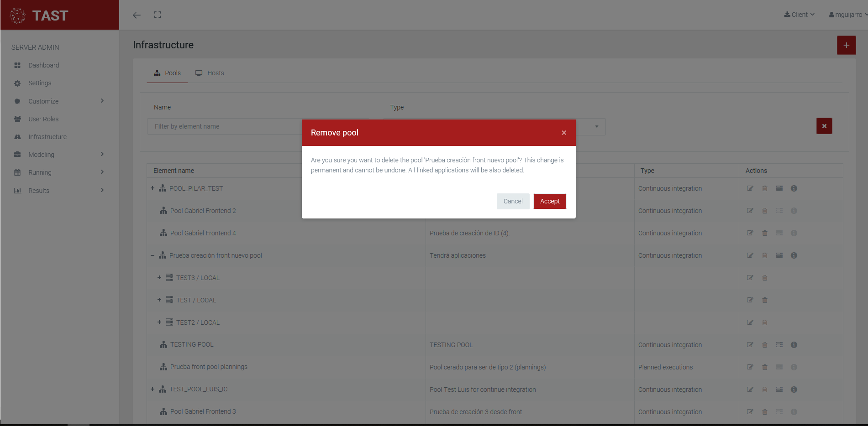Click the red plus add button

(846, 45)
